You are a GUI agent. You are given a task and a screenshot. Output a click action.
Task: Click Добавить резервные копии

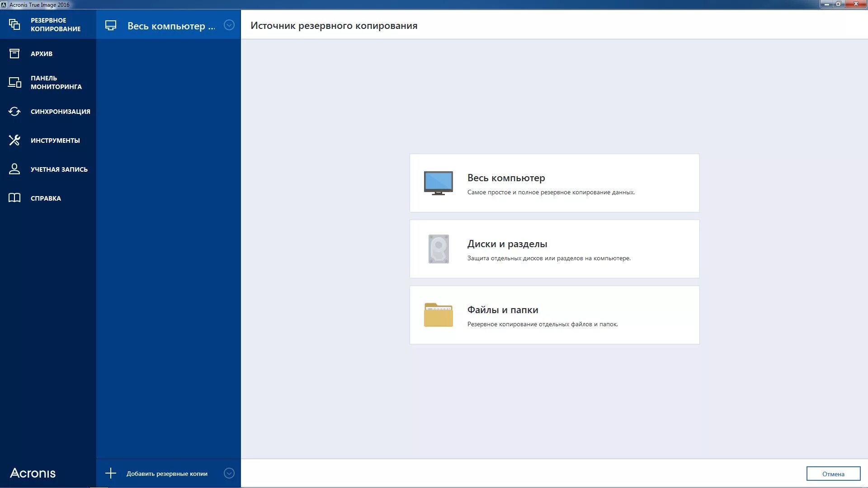pos(167,473)
